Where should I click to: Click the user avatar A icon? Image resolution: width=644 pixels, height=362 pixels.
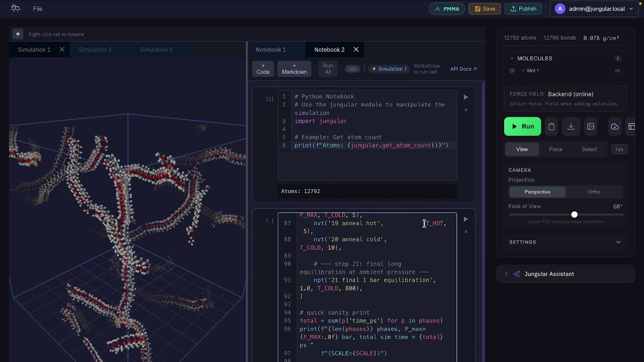click(560, 9)
